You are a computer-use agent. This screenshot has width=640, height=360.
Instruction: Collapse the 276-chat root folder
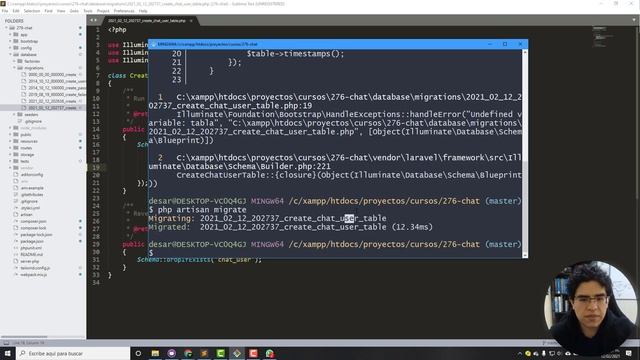7,28
